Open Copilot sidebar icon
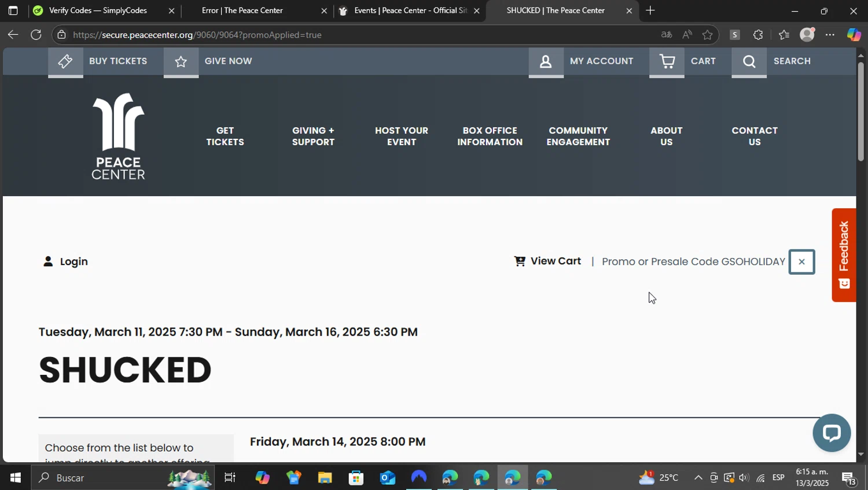Image resolution: width=868 pixels, height=490 pixels. coord(854,35)
